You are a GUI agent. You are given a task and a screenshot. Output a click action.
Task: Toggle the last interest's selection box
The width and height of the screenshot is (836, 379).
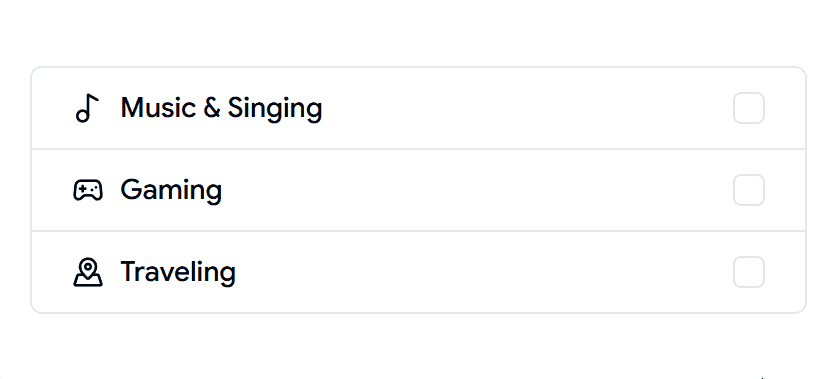pos(749,272)
